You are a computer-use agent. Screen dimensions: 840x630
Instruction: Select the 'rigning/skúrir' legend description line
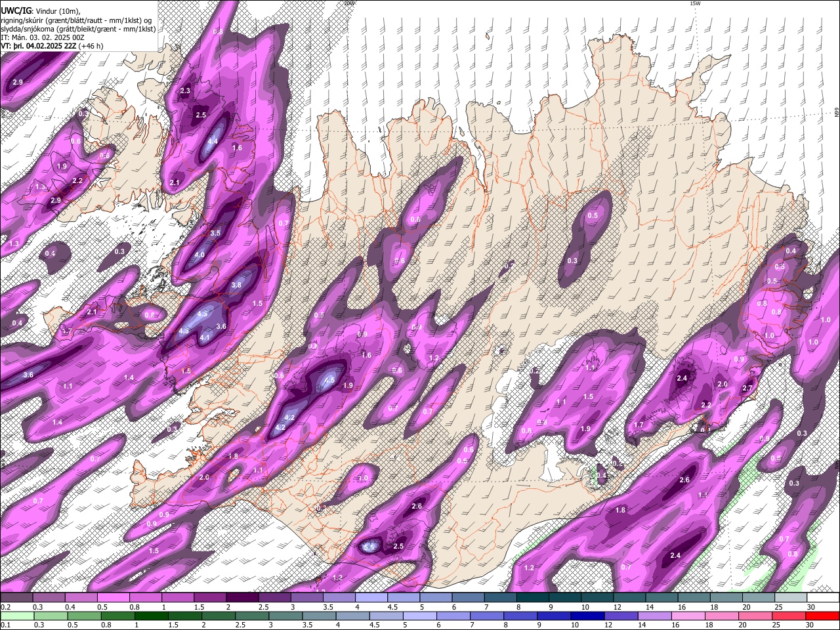point(77,20)
